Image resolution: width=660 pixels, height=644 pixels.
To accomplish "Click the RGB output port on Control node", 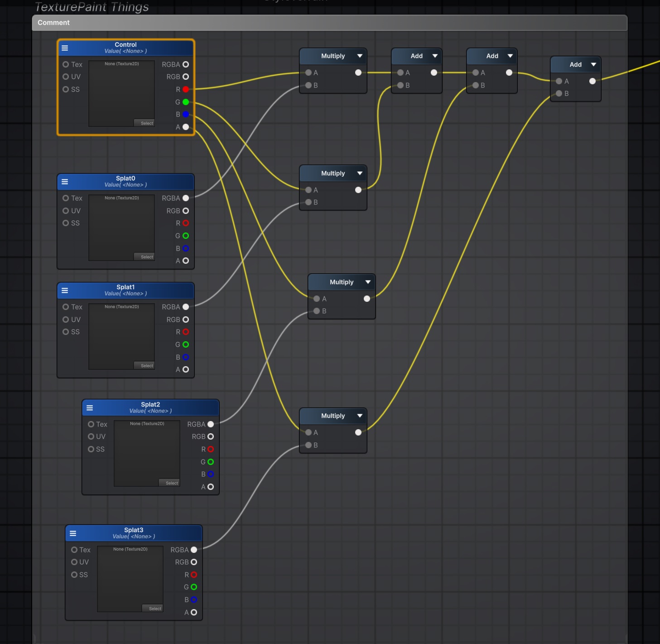I will pyautogui.click(x=186, y=77).
